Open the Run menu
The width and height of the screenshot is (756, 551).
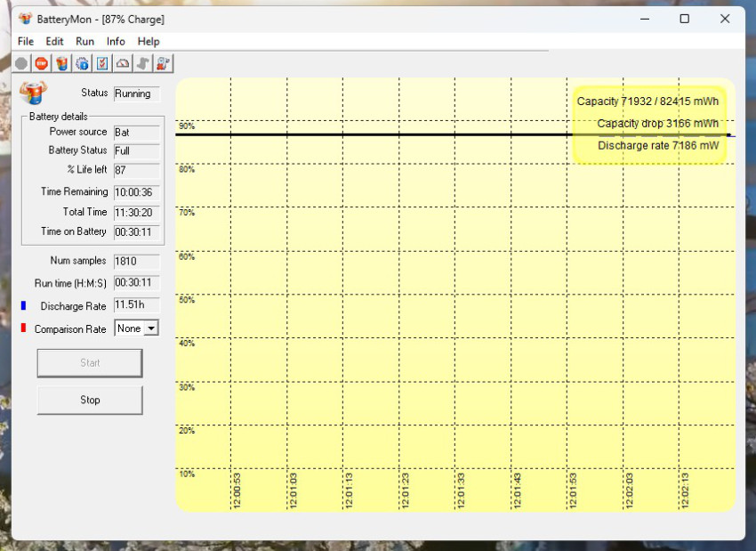(x=85, y=41)
